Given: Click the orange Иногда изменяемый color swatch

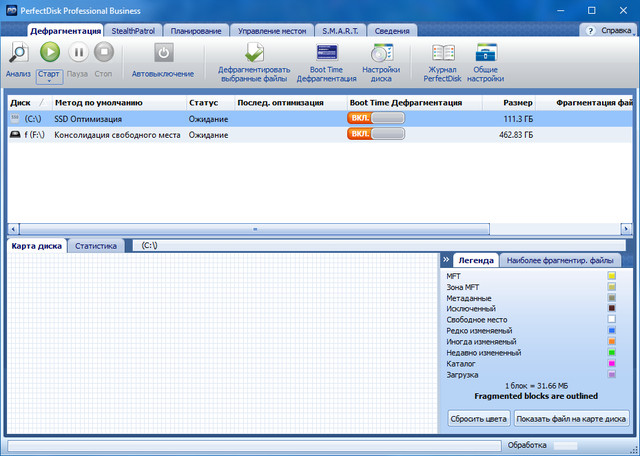Looking at the screenshot, I should coord(612,341).
